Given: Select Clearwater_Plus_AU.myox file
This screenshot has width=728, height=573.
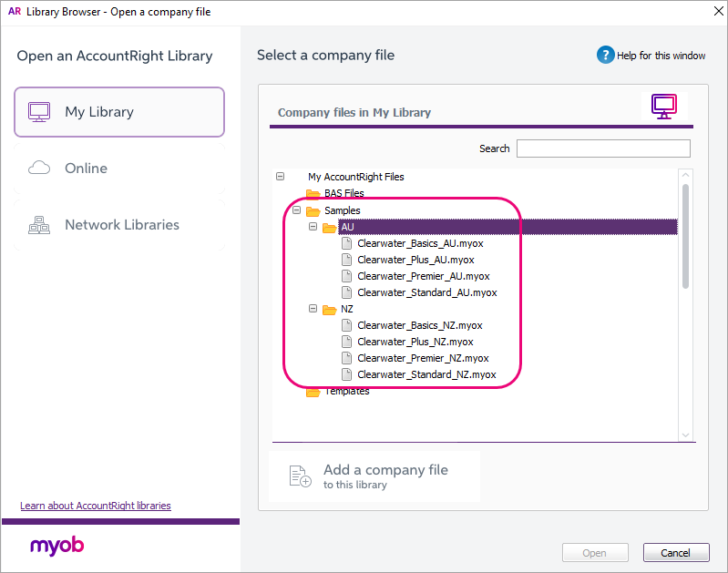Looking at the screenshot, I should point(415,260).
